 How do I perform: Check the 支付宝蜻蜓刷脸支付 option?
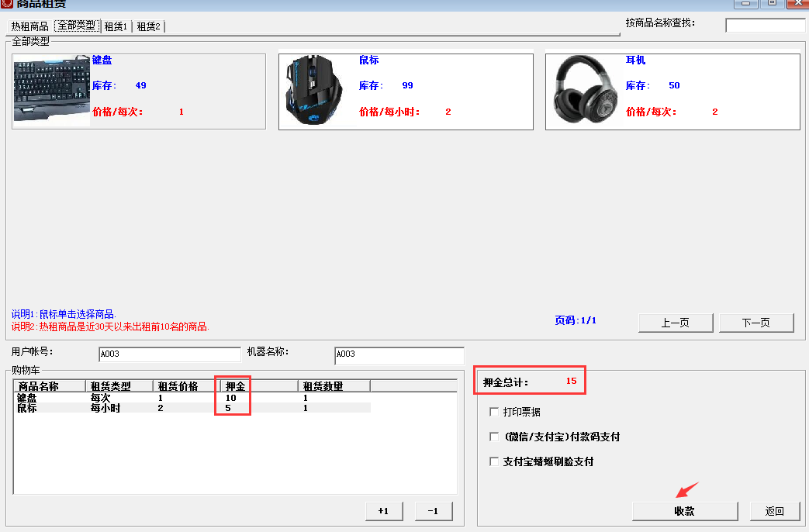494,461
